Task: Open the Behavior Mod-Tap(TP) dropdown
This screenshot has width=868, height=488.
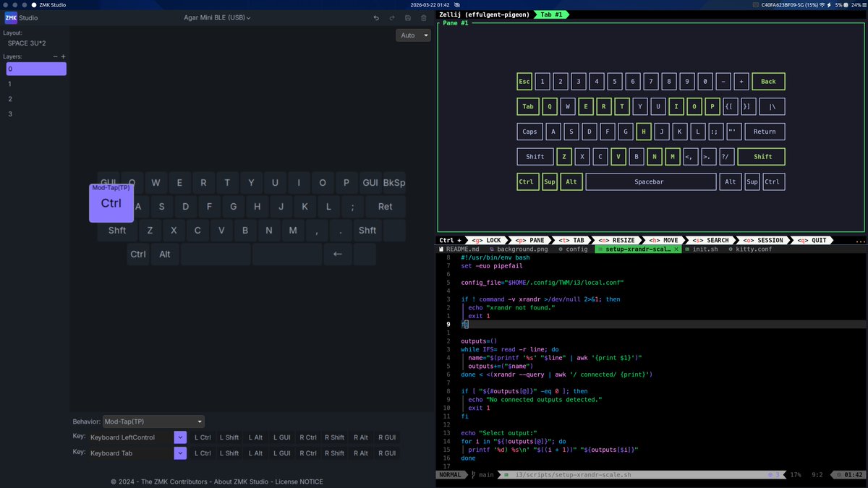Action: [153, 421]
